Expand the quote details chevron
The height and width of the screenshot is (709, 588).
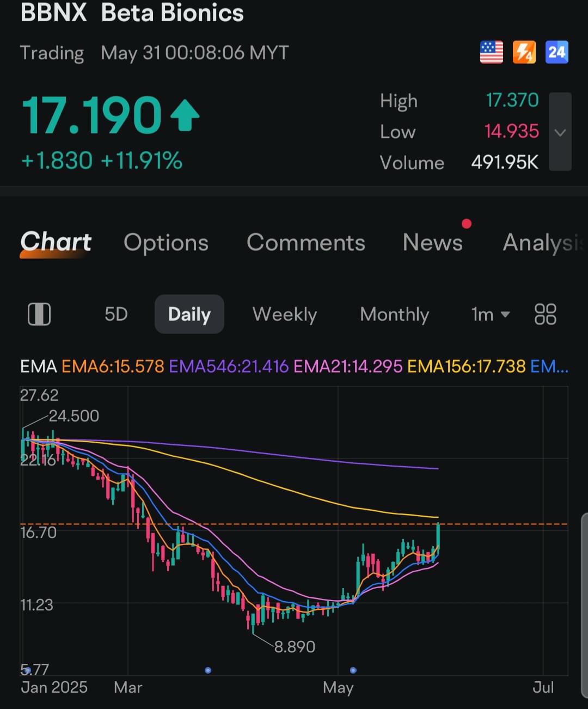pyautogui.click(x=560, y=132)
